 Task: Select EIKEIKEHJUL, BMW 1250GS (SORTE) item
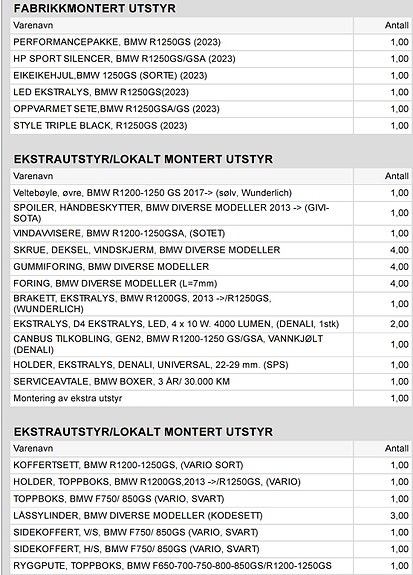tap(211, 76)
